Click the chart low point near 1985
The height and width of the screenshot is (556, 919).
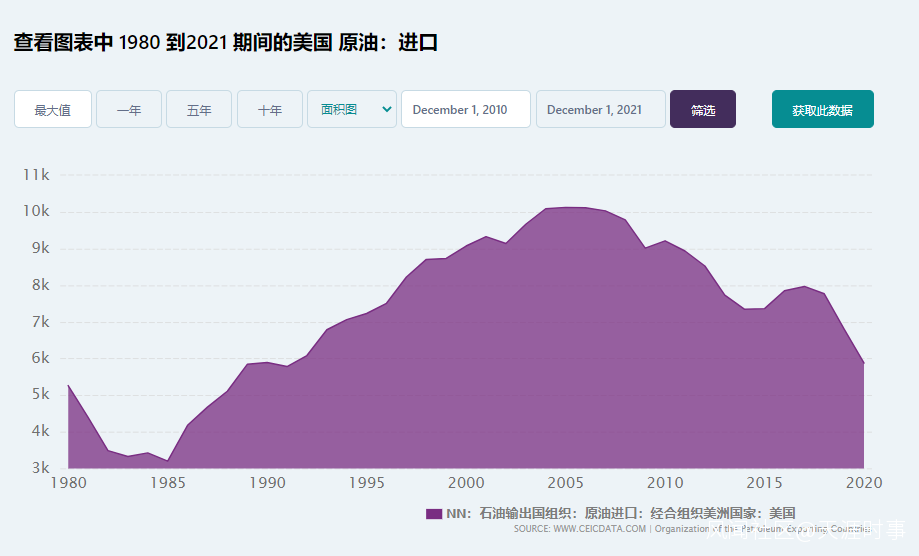tap(168, 461)
